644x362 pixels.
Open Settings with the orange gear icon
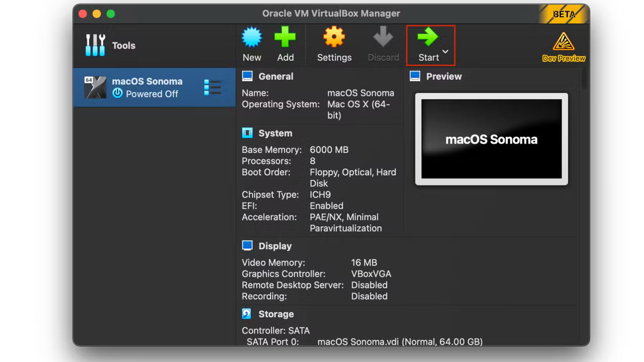click(x=334, y=37)
